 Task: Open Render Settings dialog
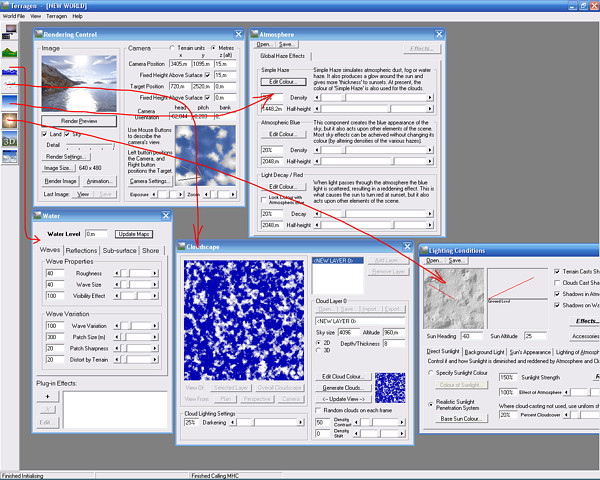tap(66, 157)
